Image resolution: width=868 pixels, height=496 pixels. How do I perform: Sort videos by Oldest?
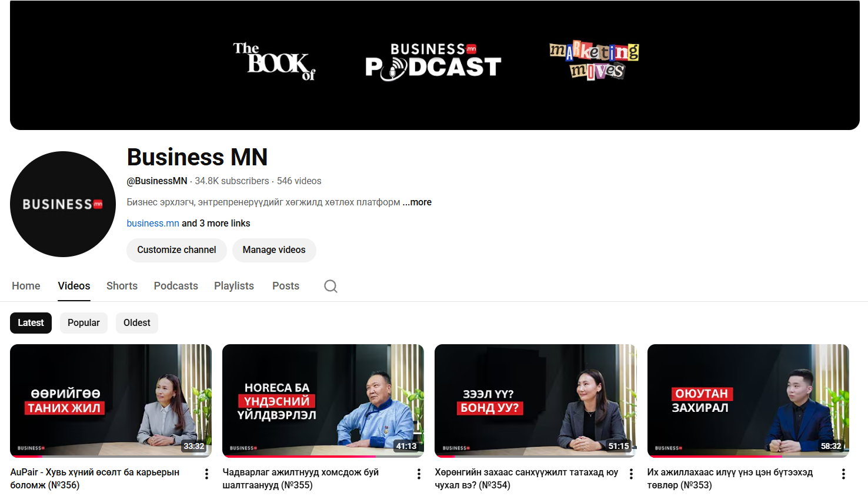pyautogui.click(x=136, y=323)
